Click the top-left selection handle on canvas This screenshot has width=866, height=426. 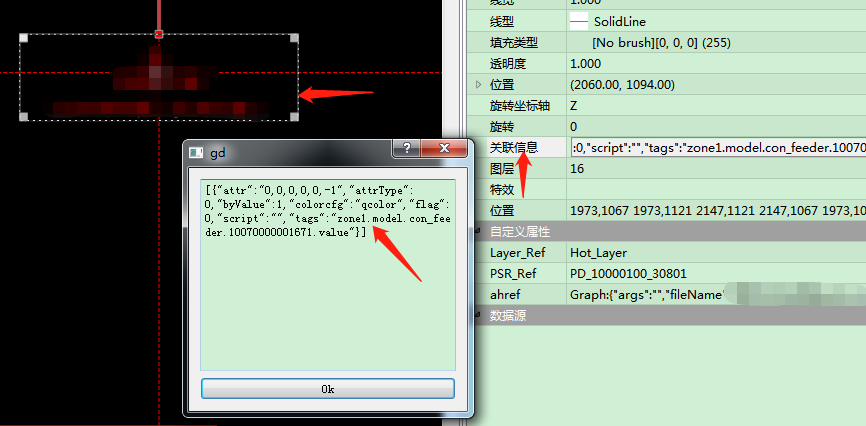coord(23,38)
